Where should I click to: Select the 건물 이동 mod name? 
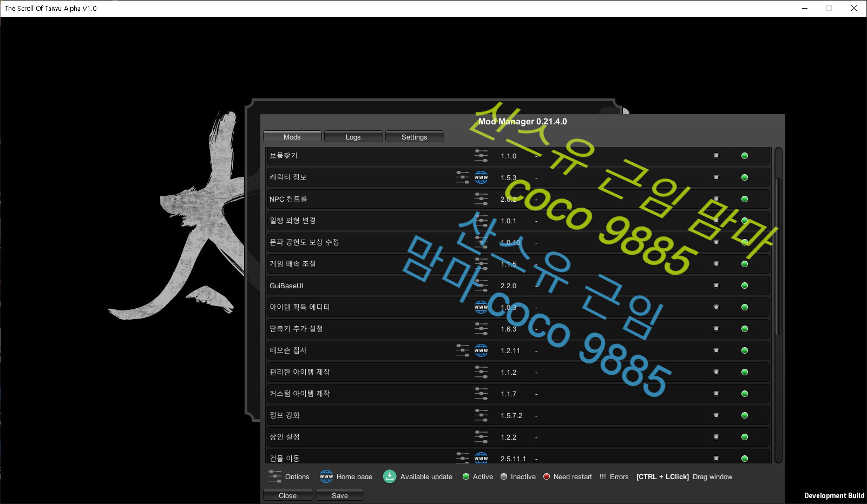click(x=285, y=459)
